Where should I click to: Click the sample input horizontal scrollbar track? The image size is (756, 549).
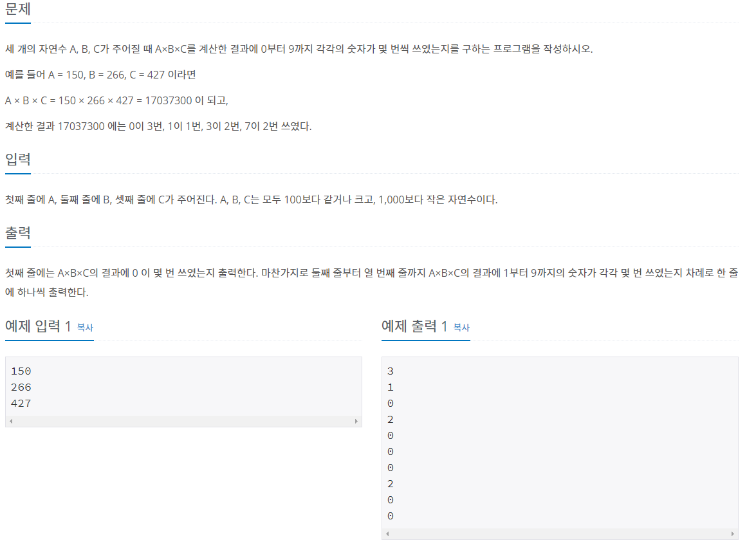tap(184, 421)
